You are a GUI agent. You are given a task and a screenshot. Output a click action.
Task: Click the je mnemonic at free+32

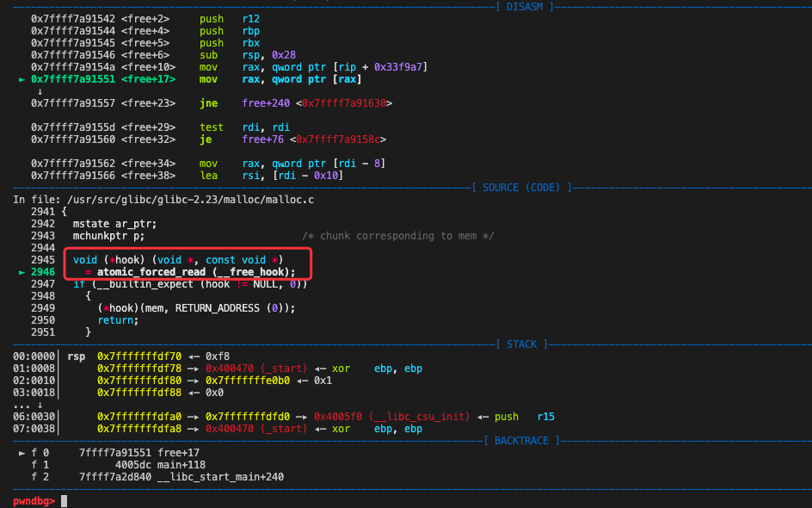coord(206,139)
